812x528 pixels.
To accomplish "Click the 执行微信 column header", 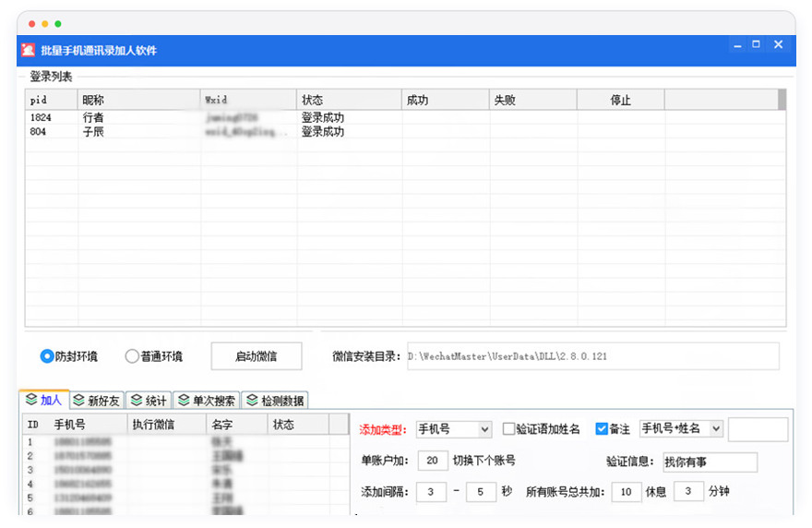I will click(167, 425).
